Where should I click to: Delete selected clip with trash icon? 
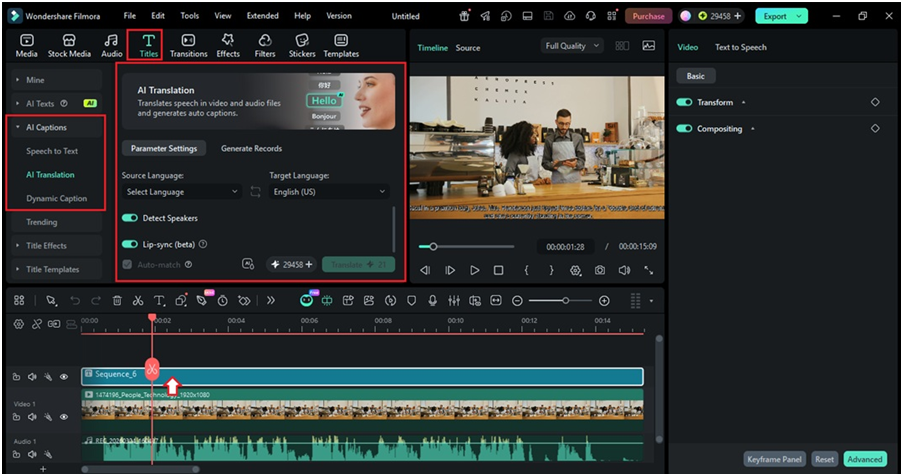tap(117, 300)
